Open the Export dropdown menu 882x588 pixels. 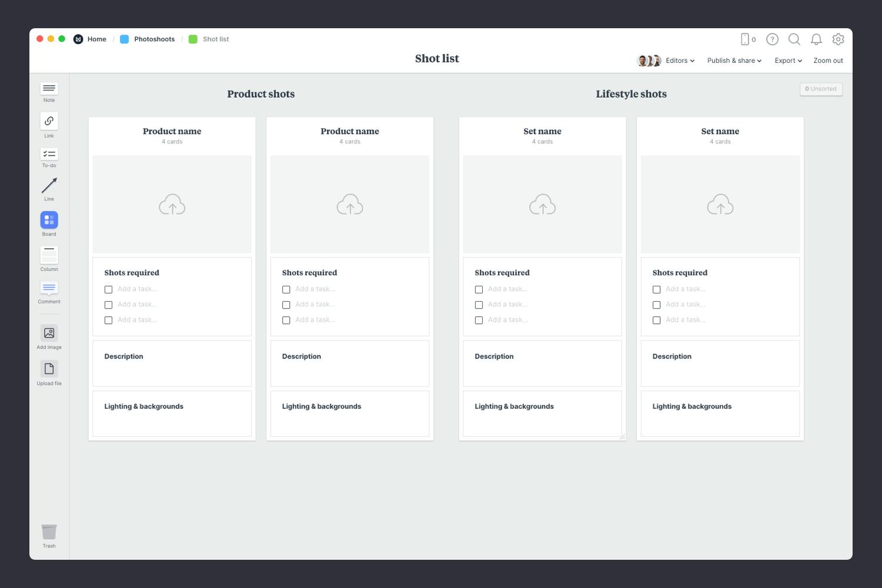788,61
